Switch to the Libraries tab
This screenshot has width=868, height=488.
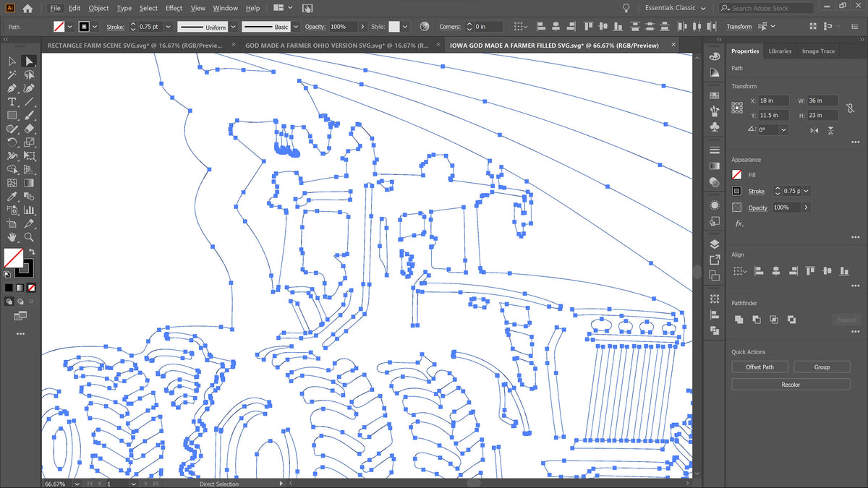[x=780, y=51]
